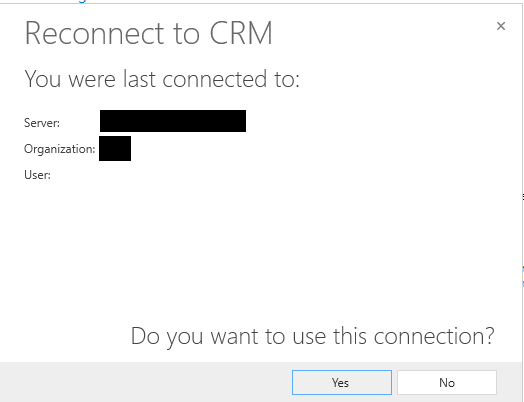Viewport: 524px width, 402px height.
Task: Decline reconnecting by choosing No
Action: [447, 382]
